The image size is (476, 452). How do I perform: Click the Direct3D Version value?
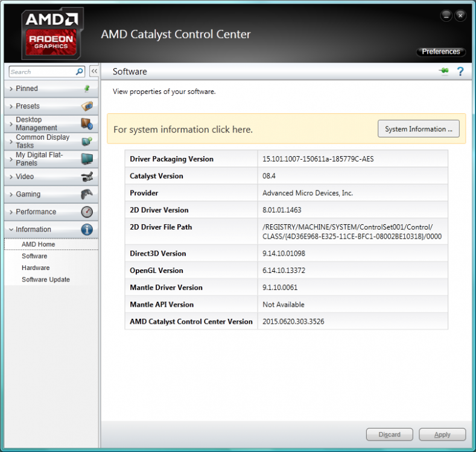(x=284, y=253)
